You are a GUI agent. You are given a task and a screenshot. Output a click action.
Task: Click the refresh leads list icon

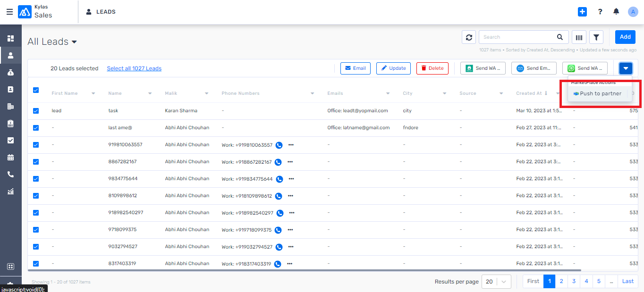(468, 37)
